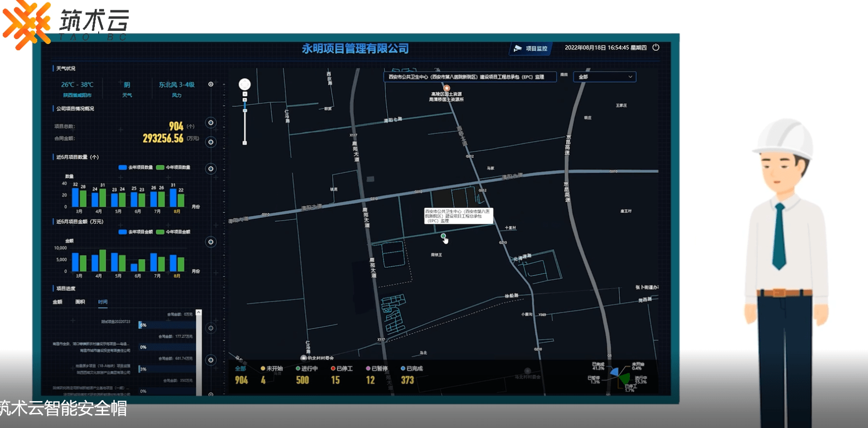This screenshot has width=868, height=428.
Task: Switch to the 面积 progress tab
Action: point(80,302)
